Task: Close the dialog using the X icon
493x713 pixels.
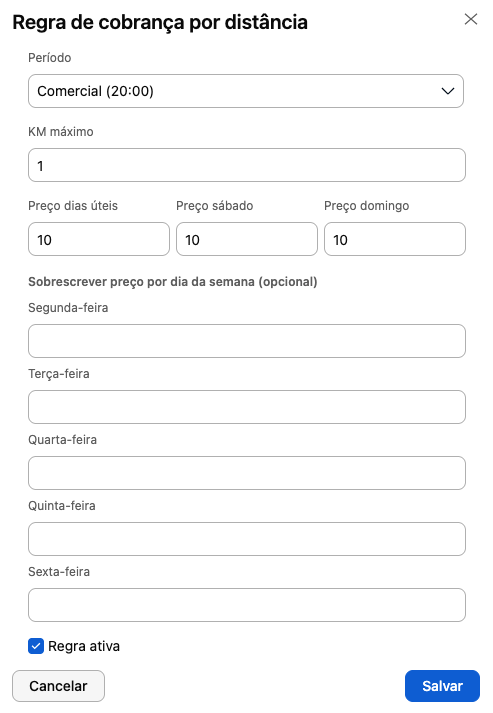Action: coord(471,19)
